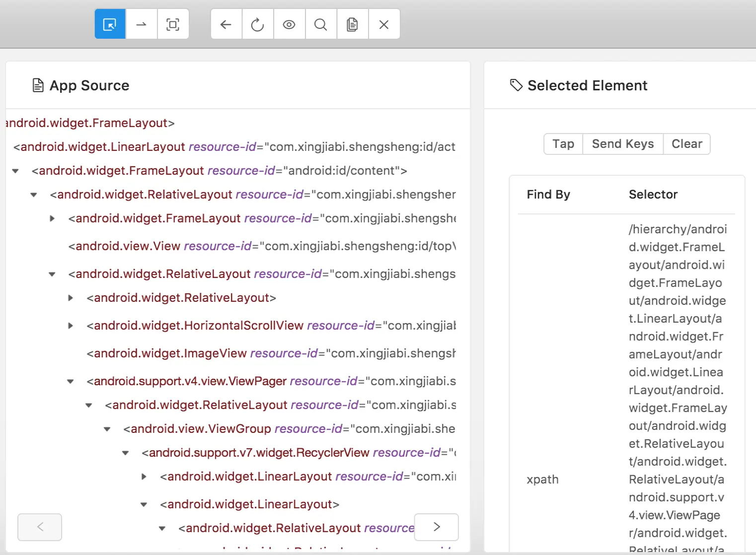Quit session with the X icon
756x555 pixels.
[384, 24]
